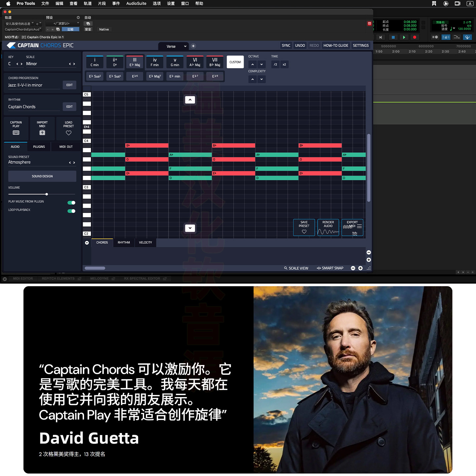Zoom out horizontally near Smart Snap
Screen dimensions: 476x476
point(353,268)
